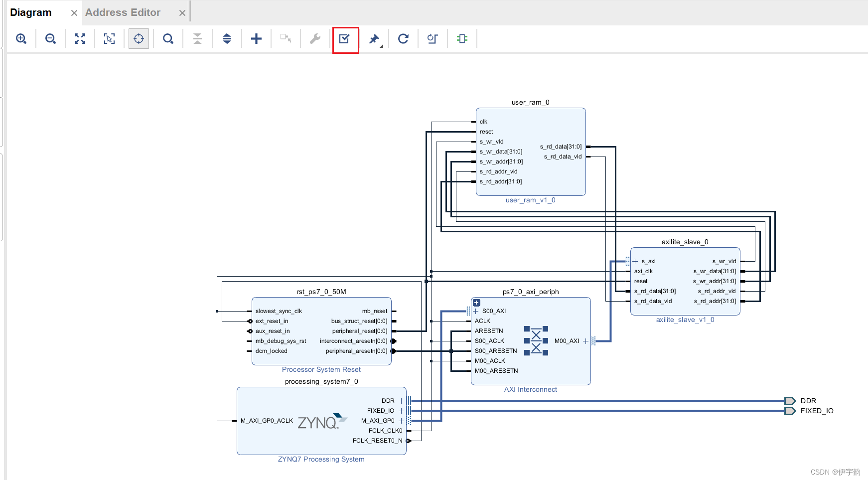Click the ZYNQ7 Processing System label

321,459
